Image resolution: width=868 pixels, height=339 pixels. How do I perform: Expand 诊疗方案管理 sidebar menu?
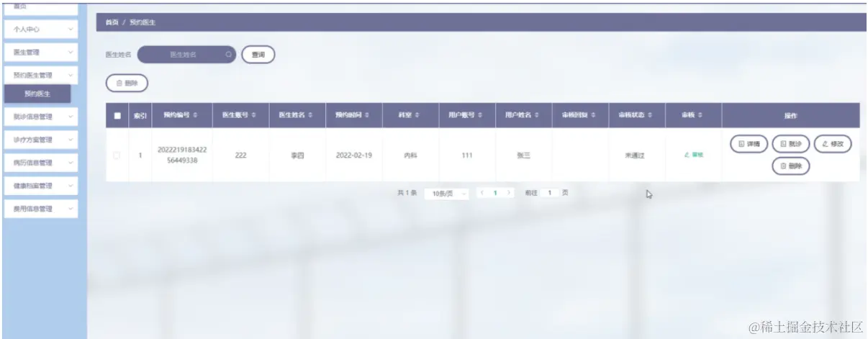[x=40, y=140]
